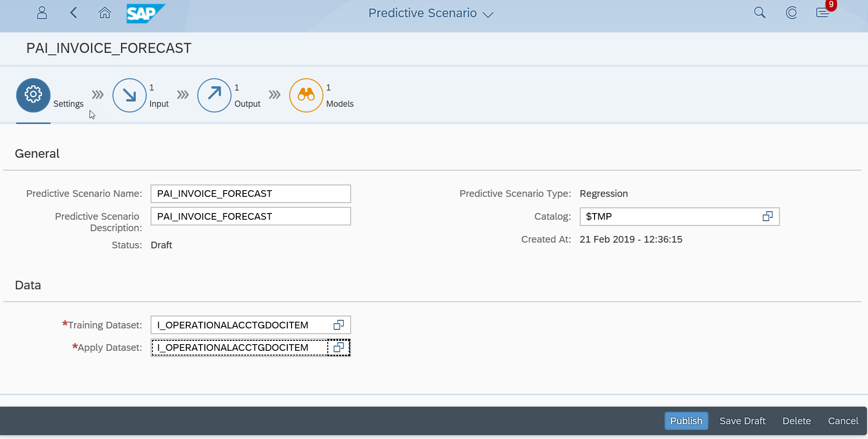Open the user profile icon

pyautogui.click(x=42, y=13)
